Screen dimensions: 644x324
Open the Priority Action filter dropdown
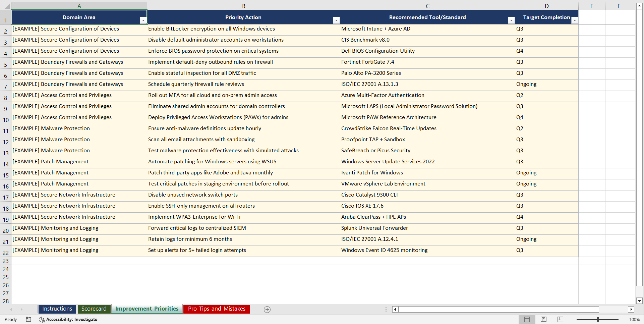[336, 20]
